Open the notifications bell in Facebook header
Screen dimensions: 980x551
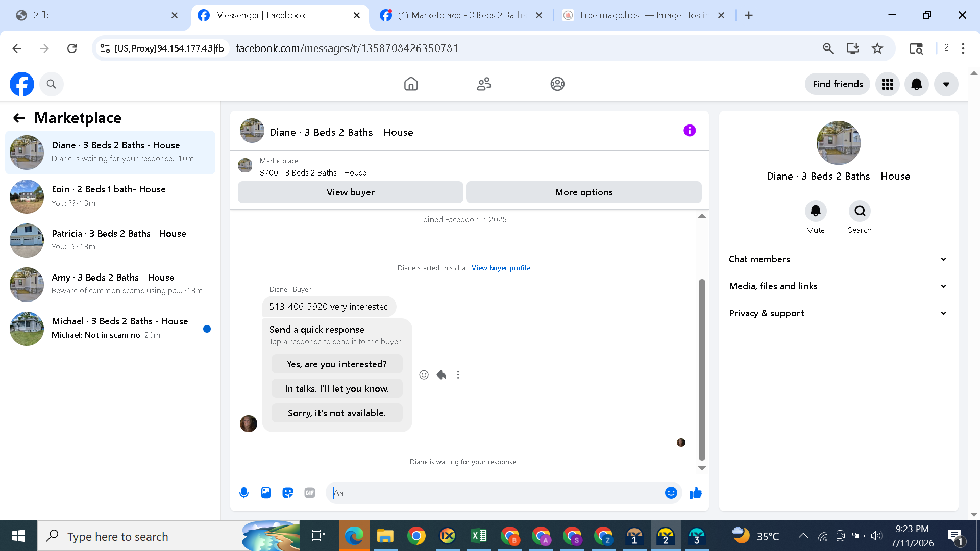pyautogui.click(x=917, y=84)
